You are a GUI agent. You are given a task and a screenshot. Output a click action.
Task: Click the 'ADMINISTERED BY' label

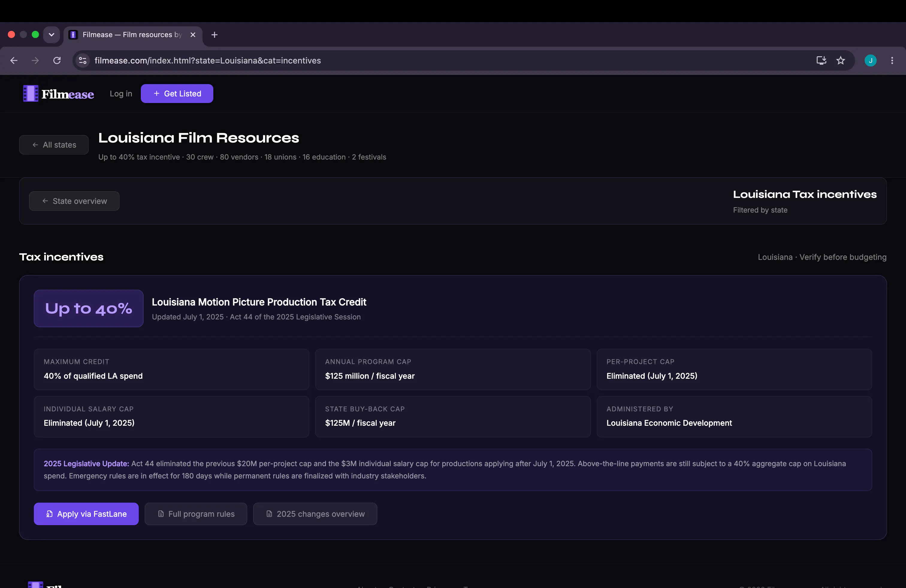coord(640,409)
